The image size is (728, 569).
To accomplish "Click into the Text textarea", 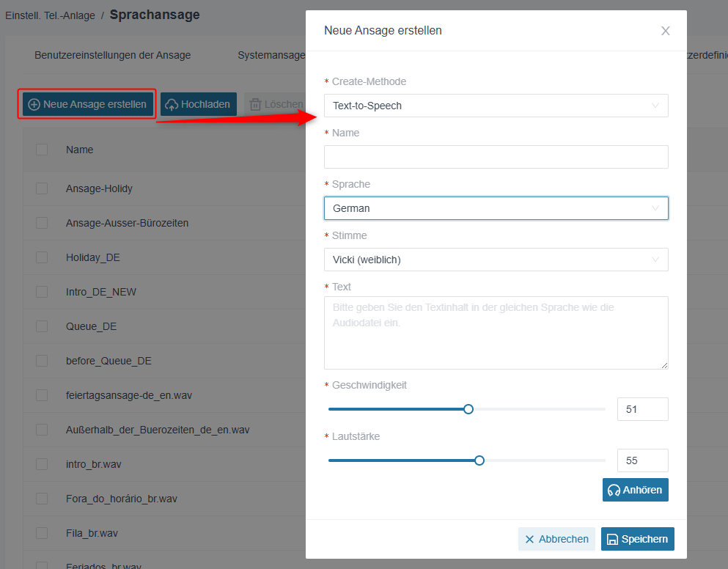I will tap(496, 333).
